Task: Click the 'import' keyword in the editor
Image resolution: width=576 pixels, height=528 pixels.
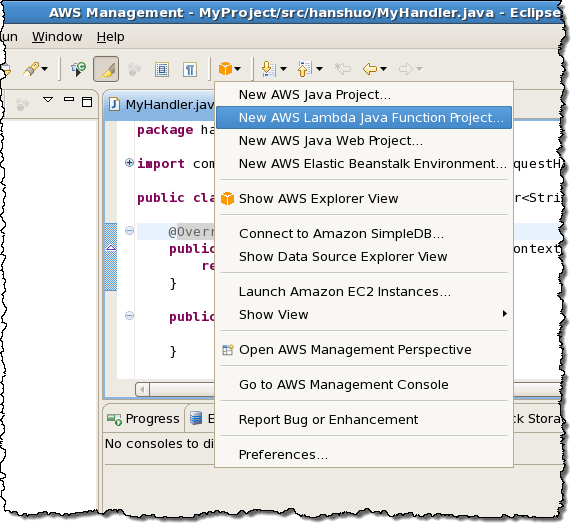Action: pyautogui.click(x=161, y=164)
